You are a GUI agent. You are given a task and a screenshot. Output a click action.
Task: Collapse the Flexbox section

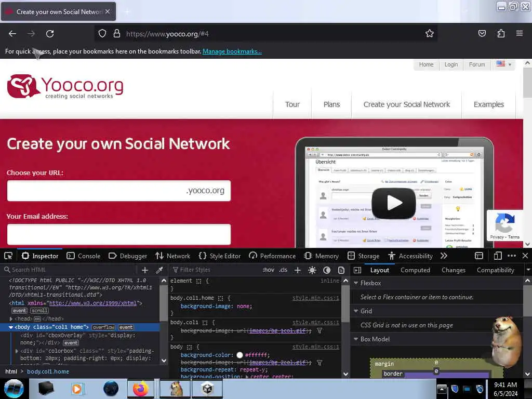tap(356, 283)
